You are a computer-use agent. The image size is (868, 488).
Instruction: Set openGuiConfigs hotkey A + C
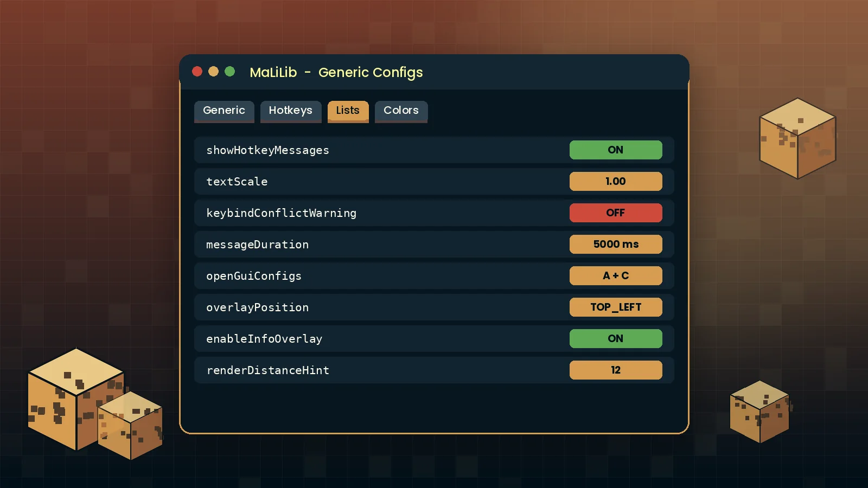coord(616,276)
